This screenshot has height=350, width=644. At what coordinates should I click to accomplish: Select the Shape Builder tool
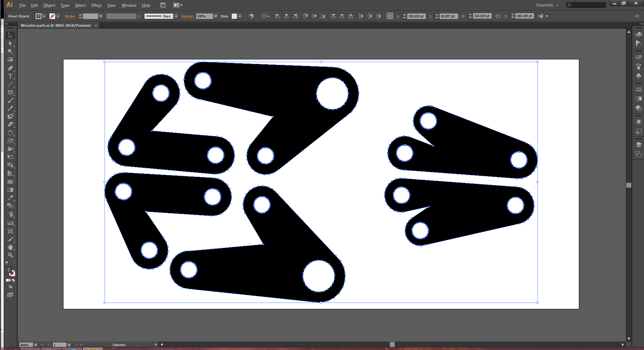(x=10, y=165)
